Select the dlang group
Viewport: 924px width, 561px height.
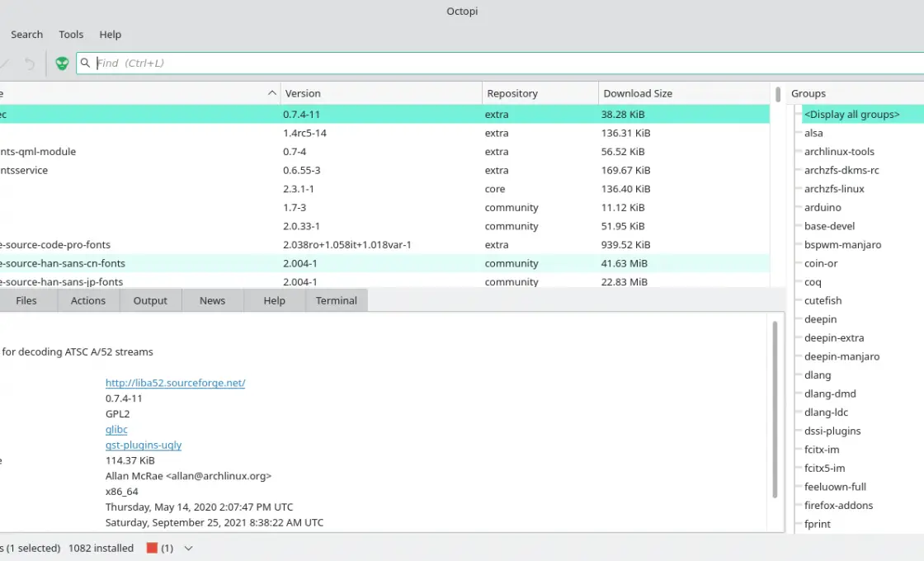click(x=818, y=375)
